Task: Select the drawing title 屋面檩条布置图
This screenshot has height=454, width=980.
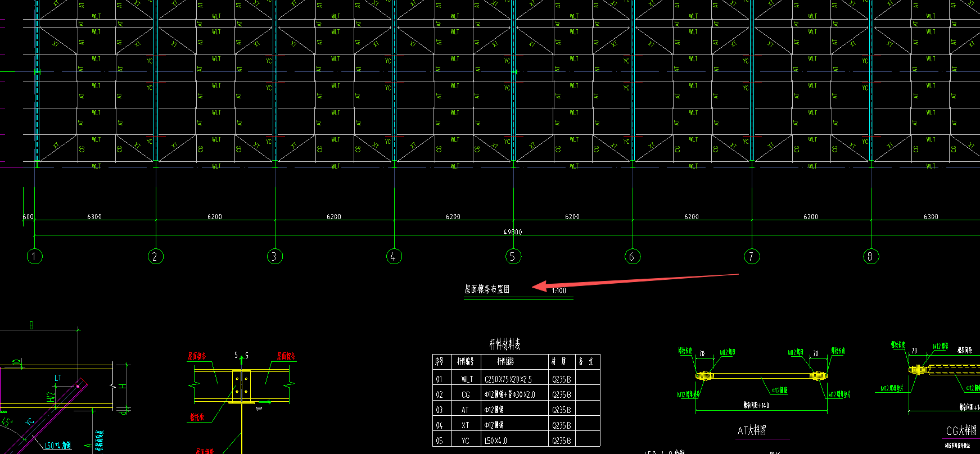Action: point(487,289)
